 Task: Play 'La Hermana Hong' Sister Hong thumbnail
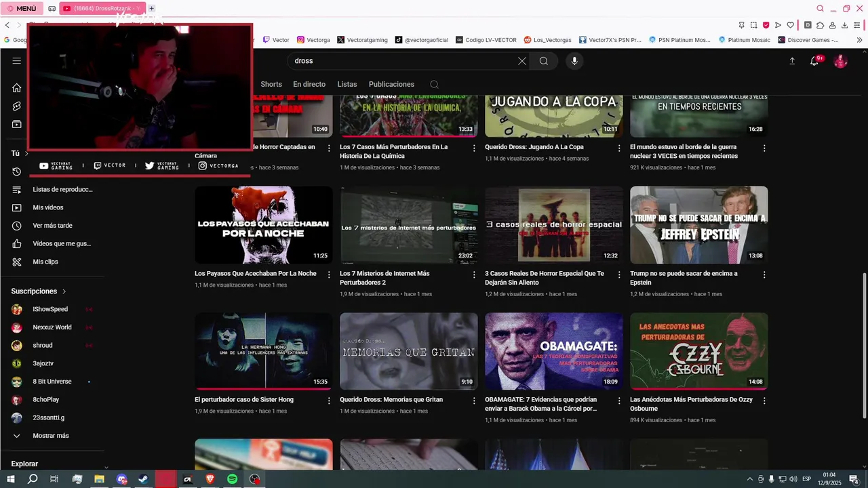pyautogui.click(x=264, y=351)
